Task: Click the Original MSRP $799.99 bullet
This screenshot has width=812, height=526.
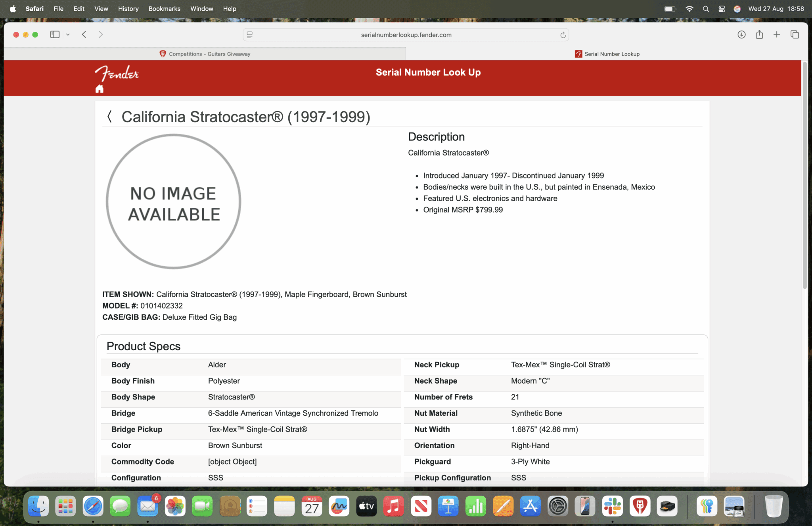Action: [x=463, y=210]
